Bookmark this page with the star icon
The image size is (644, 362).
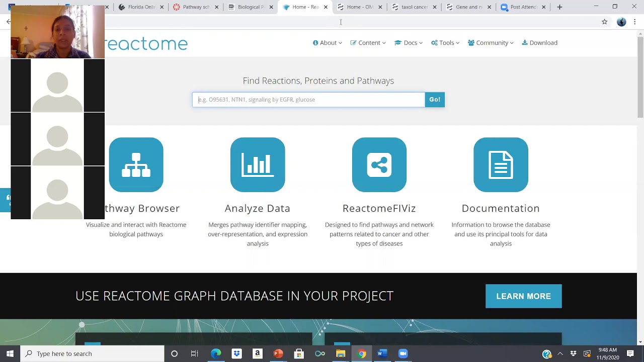click(605, 22)
